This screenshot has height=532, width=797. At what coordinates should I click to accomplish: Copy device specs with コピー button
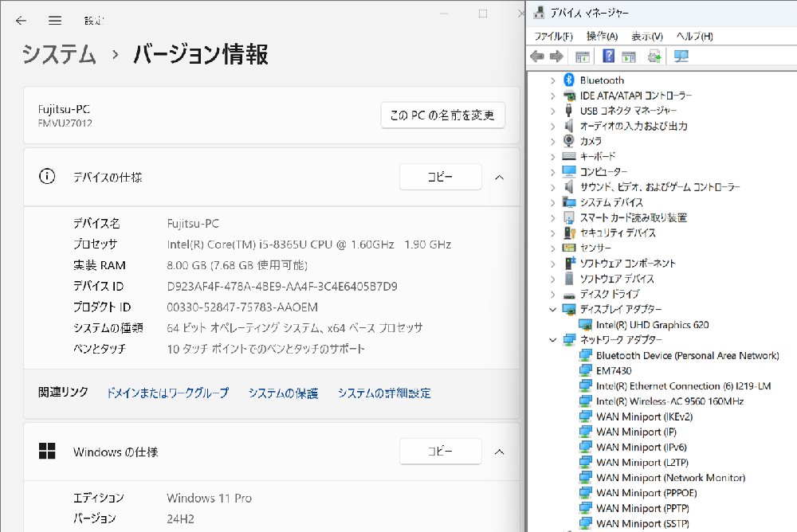[x=440, y=177]
